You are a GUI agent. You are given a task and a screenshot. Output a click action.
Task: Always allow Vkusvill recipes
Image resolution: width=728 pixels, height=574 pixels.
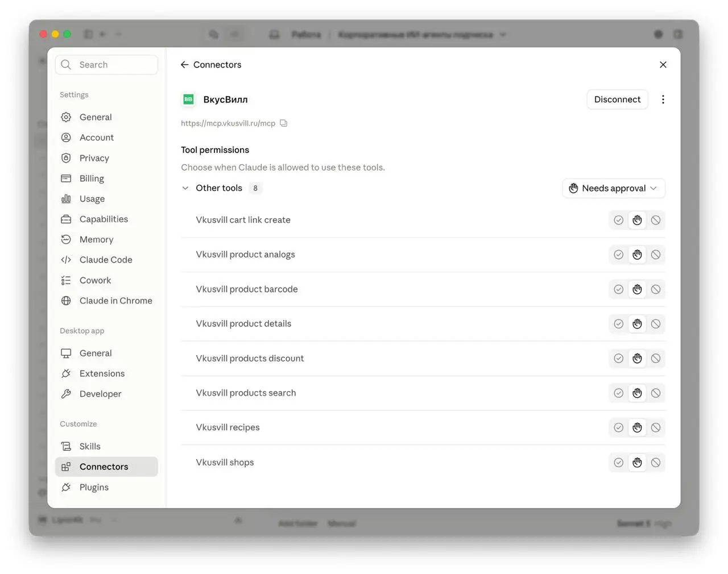pos(618,428)
